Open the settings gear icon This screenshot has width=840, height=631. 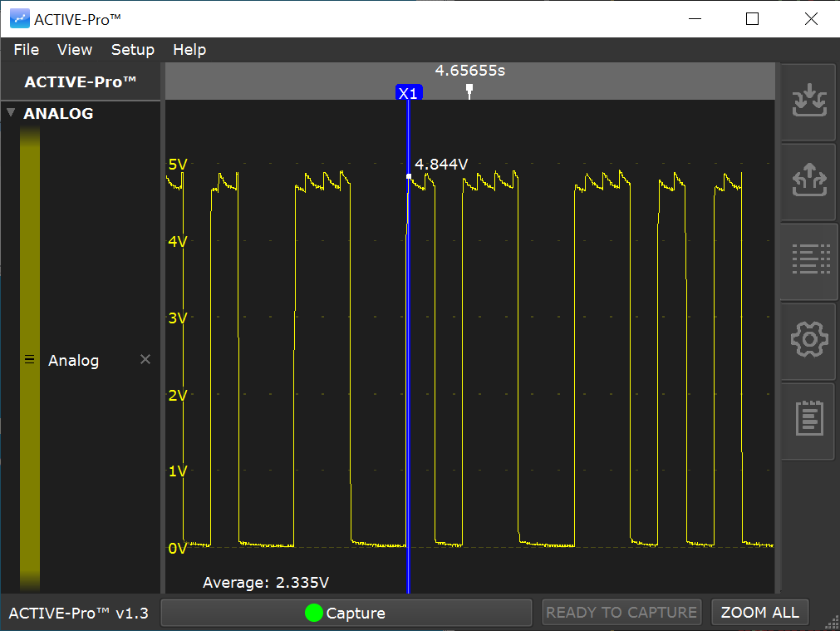coord(809,339)
